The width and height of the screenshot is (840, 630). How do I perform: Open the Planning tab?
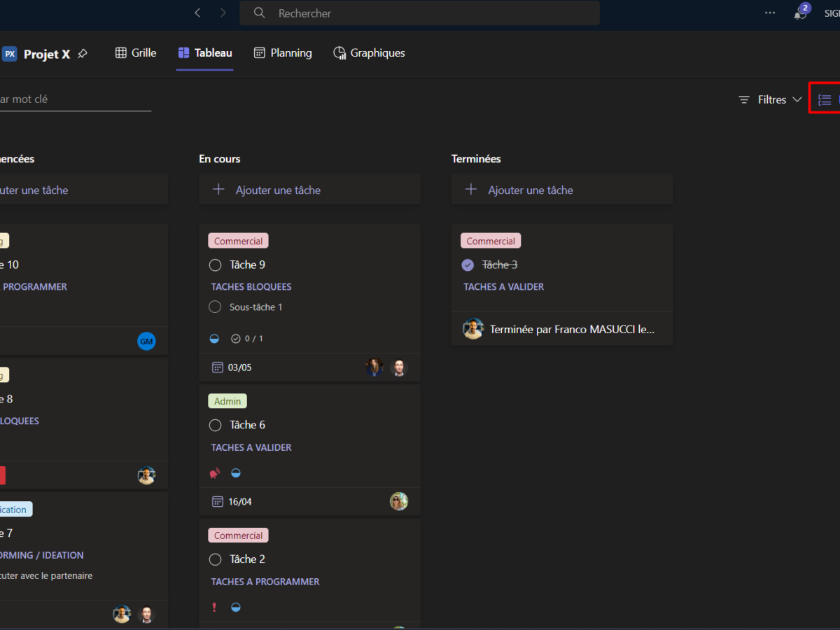click(x=283, y=53)
